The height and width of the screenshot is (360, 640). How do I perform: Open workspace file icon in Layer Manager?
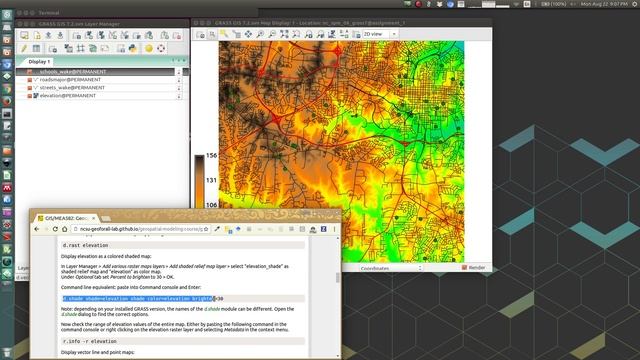point(49,36)
